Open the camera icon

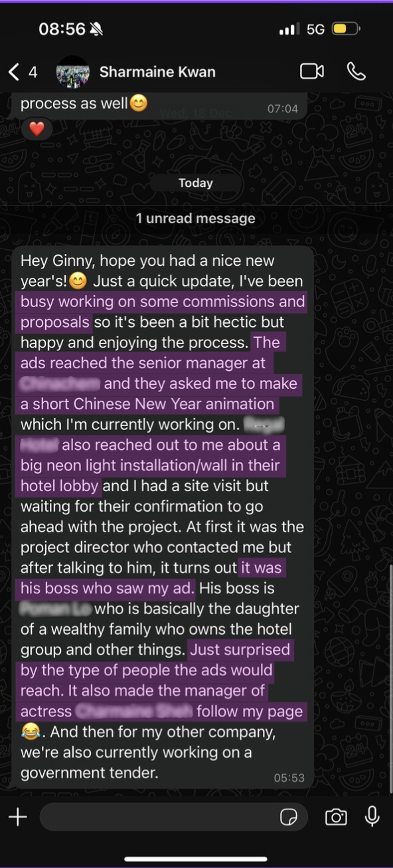[x=336, y=817]
